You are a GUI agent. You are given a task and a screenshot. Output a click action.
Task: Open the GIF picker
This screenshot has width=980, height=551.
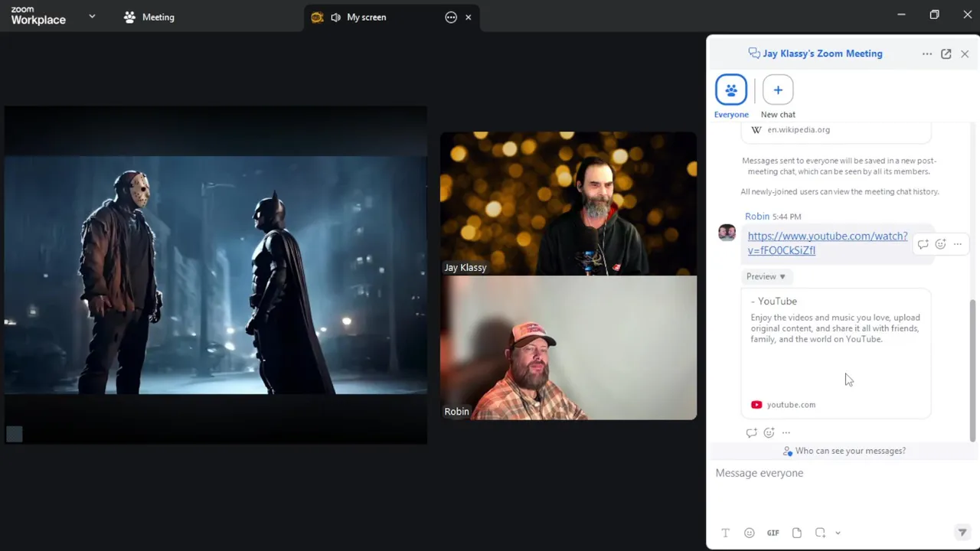773,533
